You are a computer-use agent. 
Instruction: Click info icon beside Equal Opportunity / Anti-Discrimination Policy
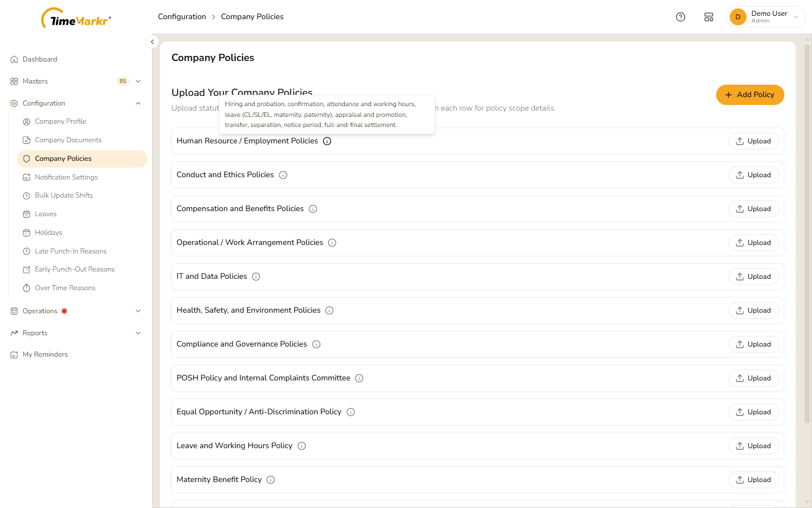point(351,412)
